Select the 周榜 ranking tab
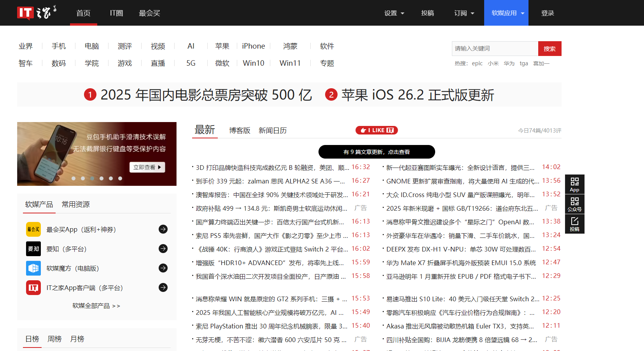Screen dimensions: 644x351 point(54,339)
